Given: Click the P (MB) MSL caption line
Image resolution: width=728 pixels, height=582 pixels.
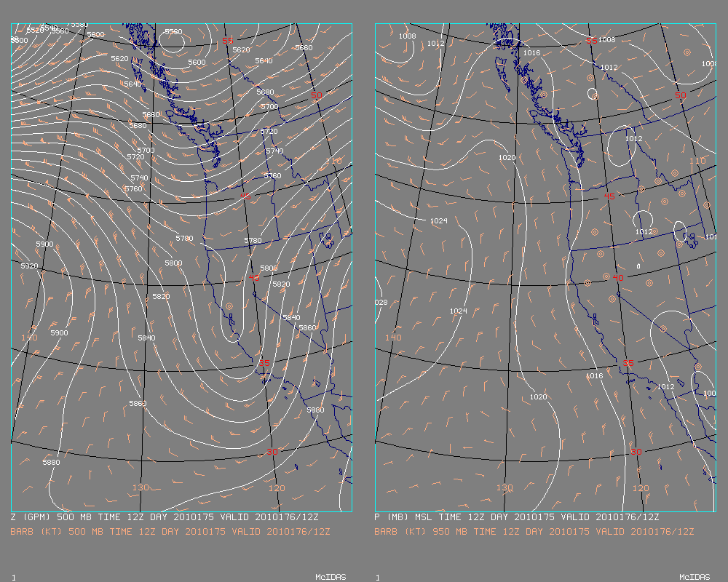Looking at the screenshot, I should (x=517, y=517).
